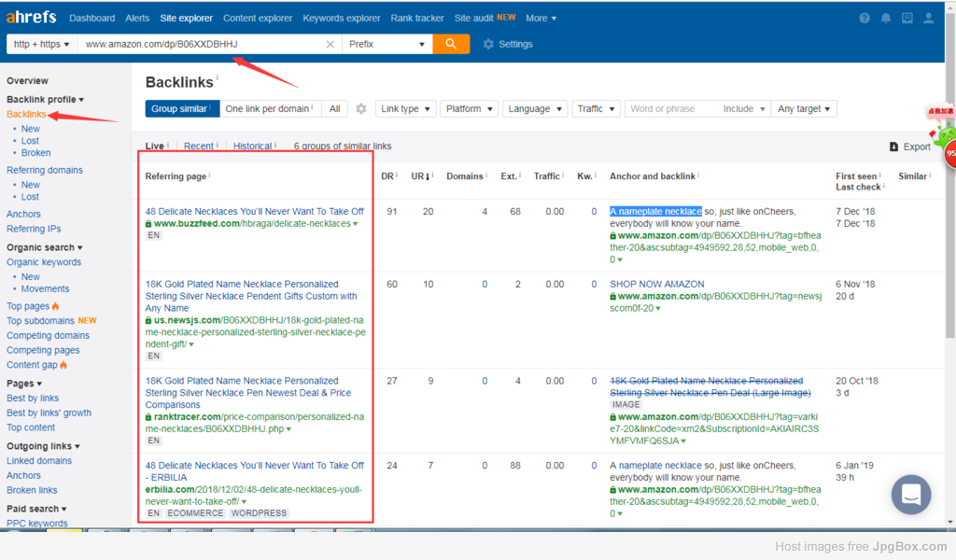Open Referring domains in the sidebar

point(45,170)
